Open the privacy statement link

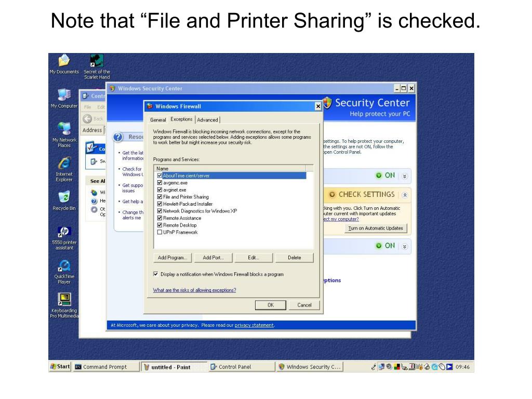tap(254, 325)
